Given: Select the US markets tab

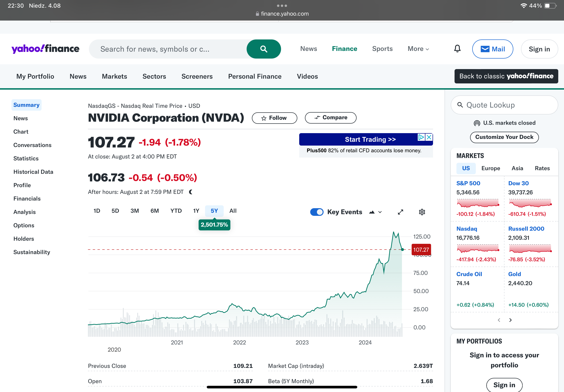Looking at the screenshot, I should (466, 168).
